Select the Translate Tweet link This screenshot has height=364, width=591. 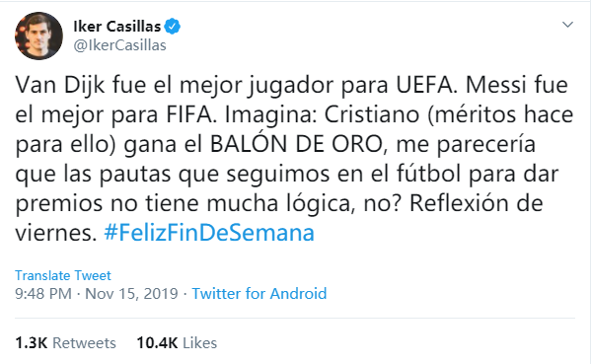pyautogui.click(x=63, y=275)
